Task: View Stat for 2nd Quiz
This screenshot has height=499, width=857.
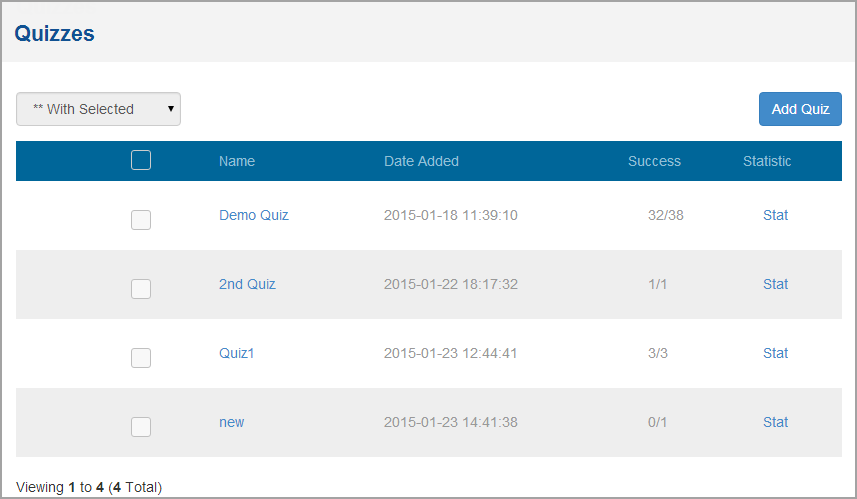Action: pos(775,284)
